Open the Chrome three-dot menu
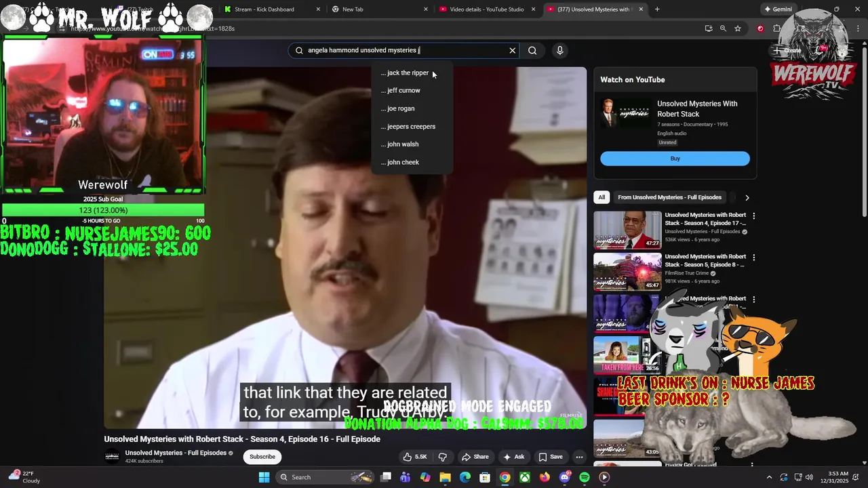The height and width of the screenshot is (488, 868). point(859,28)
